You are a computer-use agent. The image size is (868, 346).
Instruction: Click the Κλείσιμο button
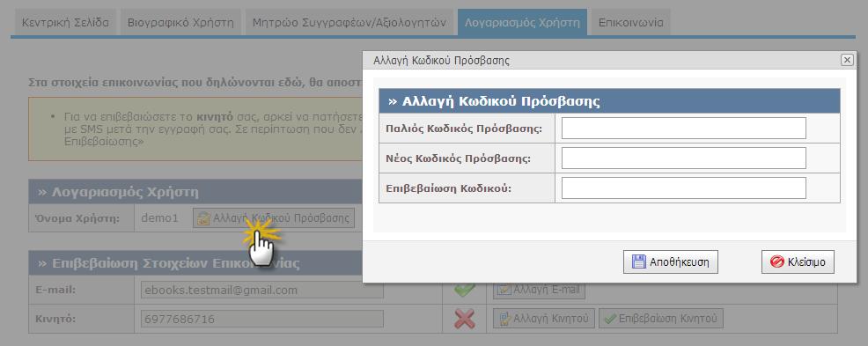tap(798, 261)
